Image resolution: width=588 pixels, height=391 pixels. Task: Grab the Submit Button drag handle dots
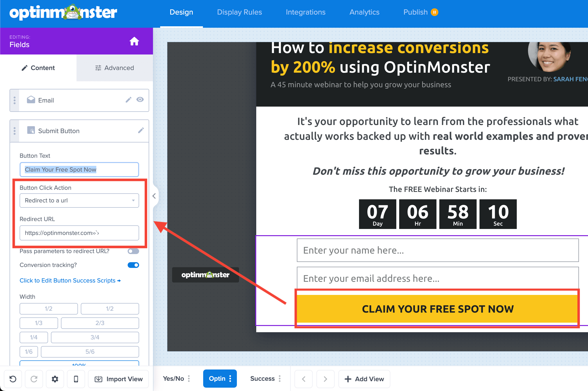click(15, 131)
